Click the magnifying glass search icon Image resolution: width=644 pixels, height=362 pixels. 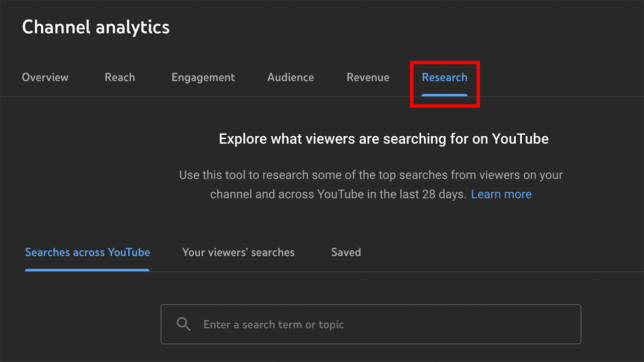pyautogui.click(x=184, y=324)
